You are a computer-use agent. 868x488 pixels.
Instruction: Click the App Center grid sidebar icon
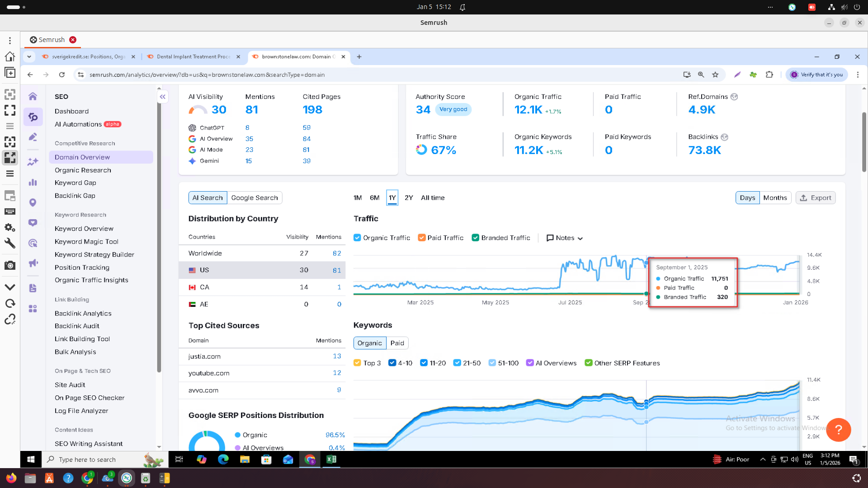click(x=33, y=309)
